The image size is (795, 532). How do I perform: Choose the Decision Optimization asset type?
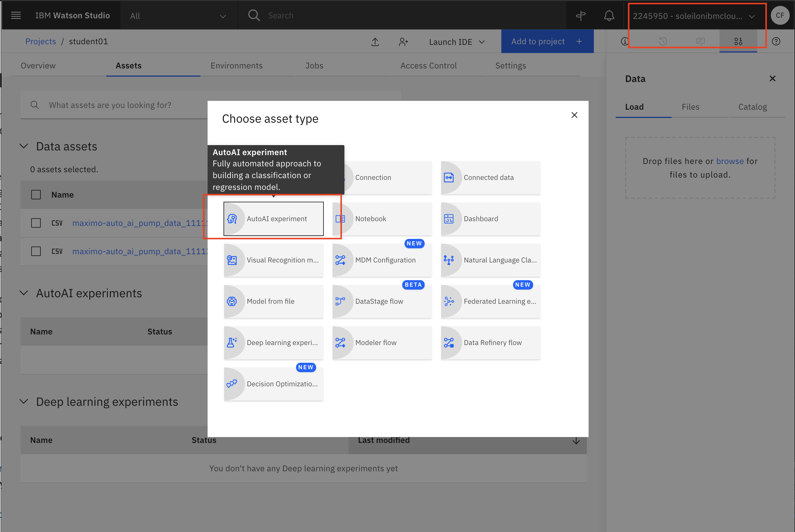[x=273, y=384]
